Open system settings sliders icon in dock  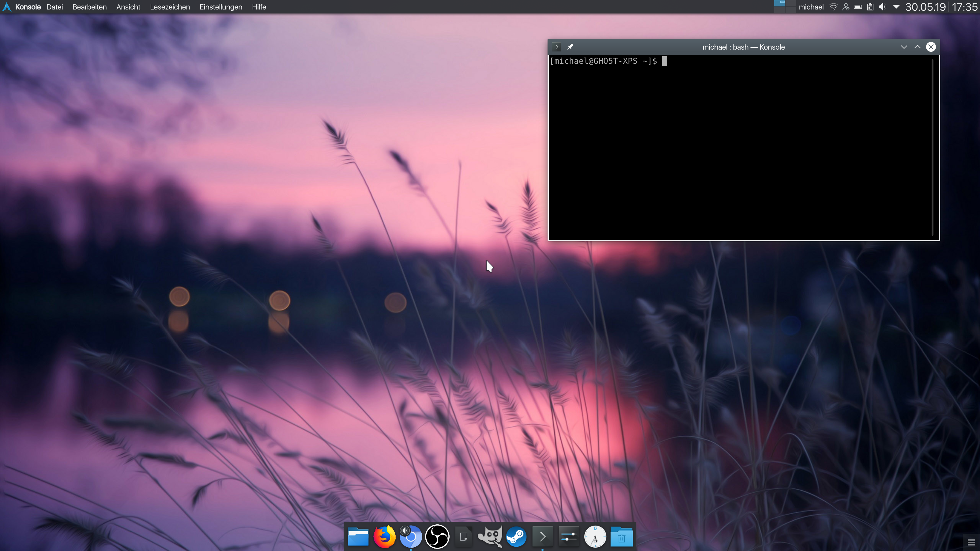tap(569, 537)
